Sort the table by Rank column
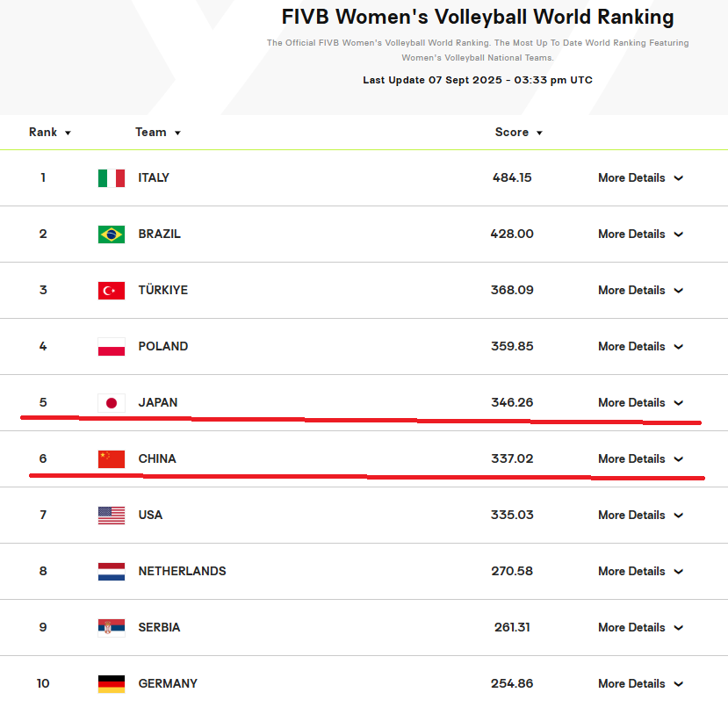The width and height of the screenshot is (728, 707). point(50,133)
